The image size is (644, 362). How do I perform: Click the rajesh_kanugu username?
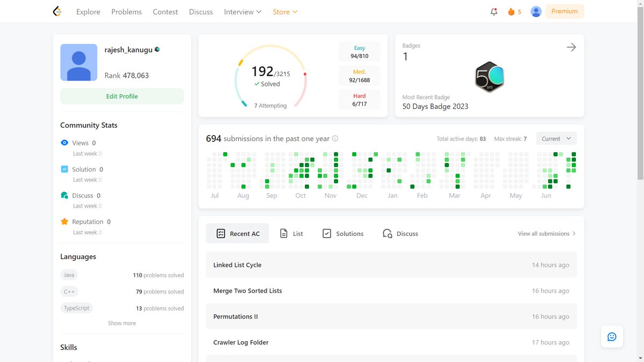(x=128, y=49)
